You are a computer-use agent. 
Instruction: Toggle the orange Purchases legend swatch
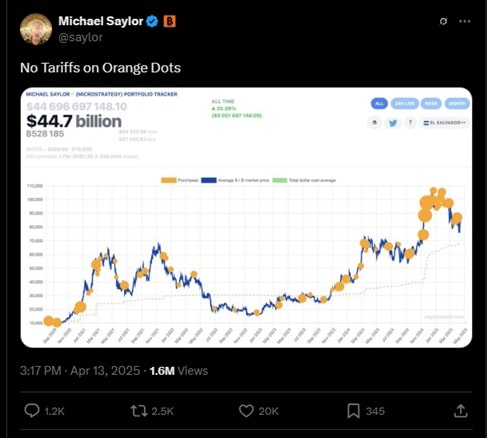click(x=169, y=180)
